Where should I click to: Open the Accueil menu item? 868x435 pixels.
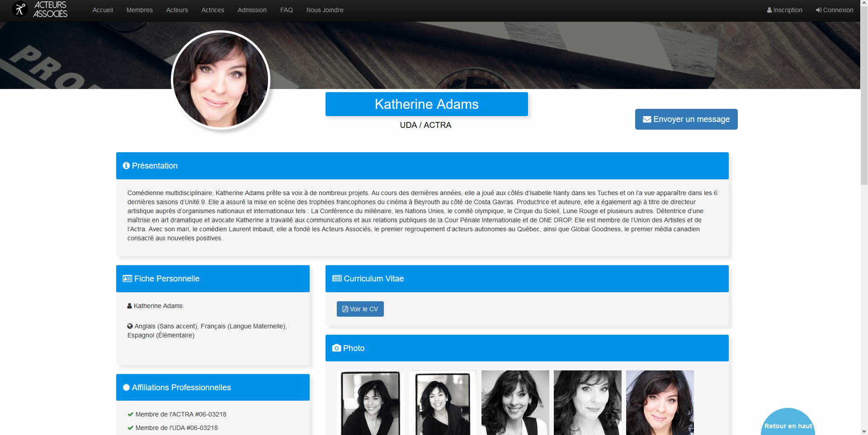103,10
